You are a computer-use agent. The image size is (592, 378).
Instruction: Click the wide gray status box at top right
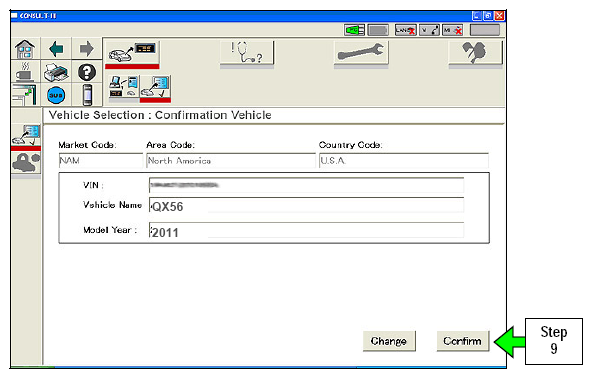[x=485, y=30]
